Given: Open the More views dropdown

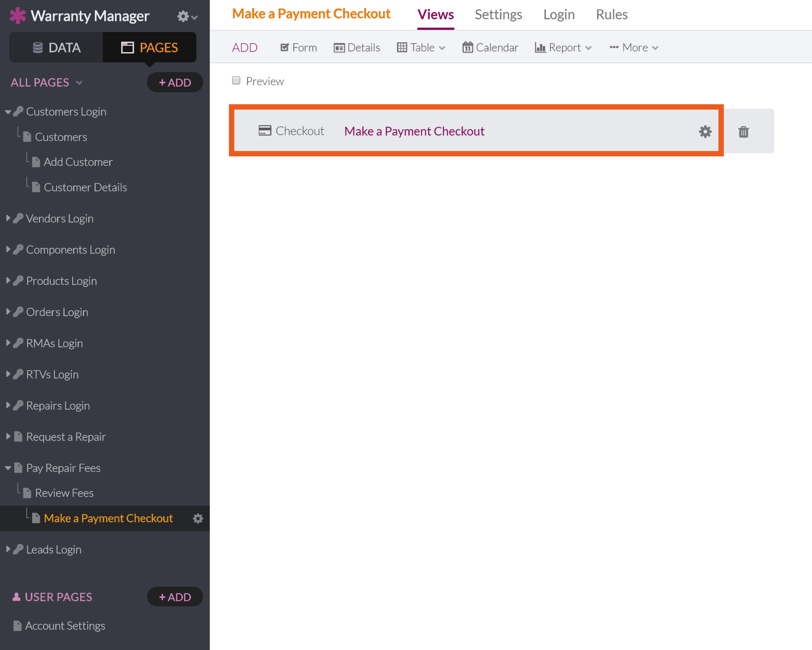Looking at the screenshot, I should 634,47.
